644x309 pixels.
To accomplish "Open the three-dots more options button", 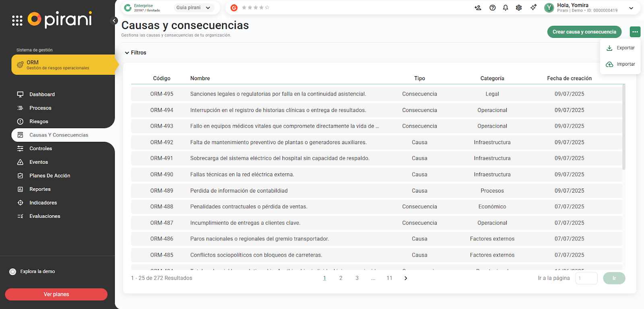I will click(x=635, y=32).
